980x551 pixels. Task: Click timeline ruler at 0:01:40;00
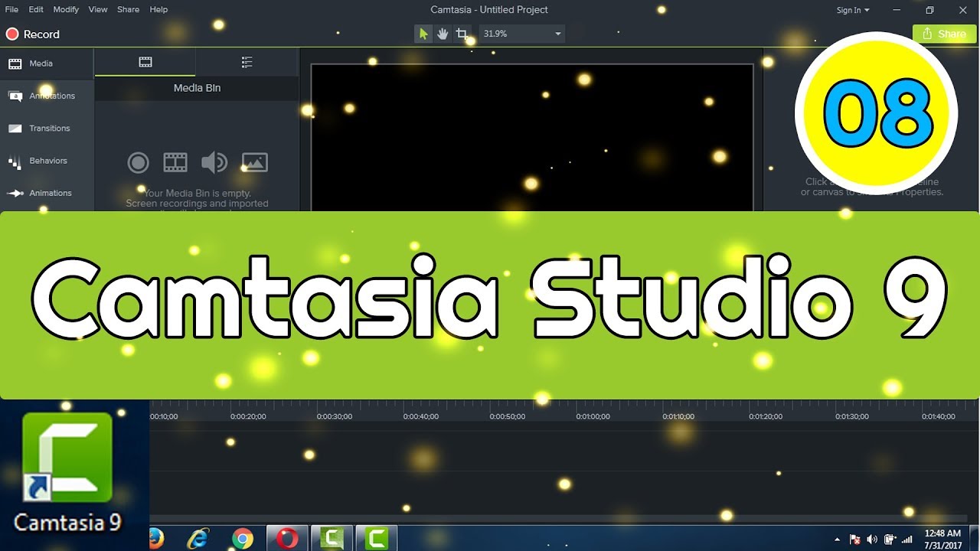click(x=939, y=416)
